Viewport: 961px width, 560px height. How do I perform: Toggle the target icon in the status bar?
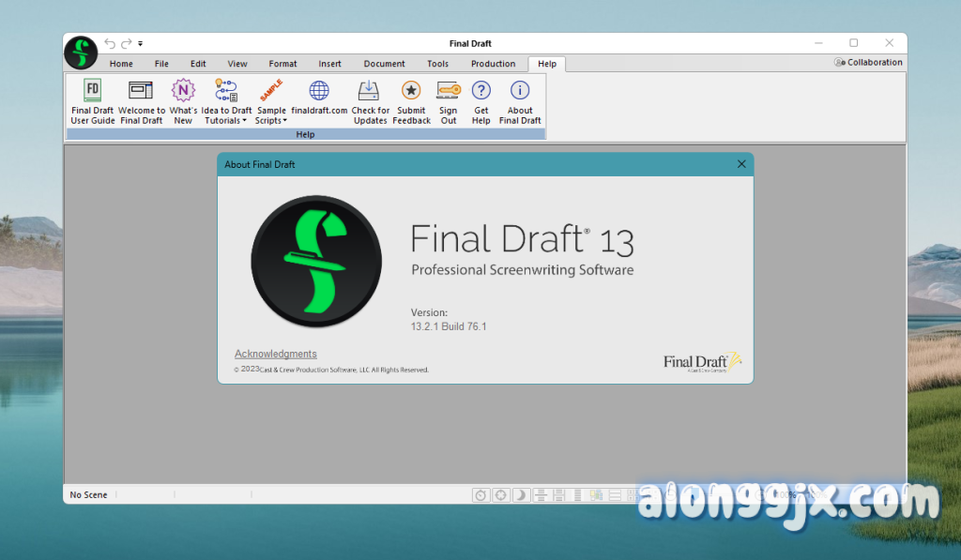click(x=502, y=495)
